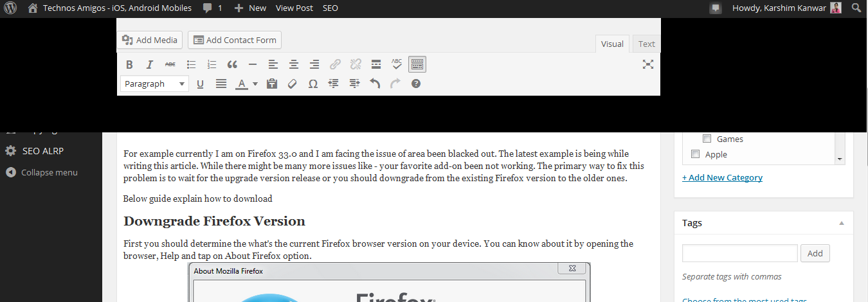Click the categories list scroll-down arrow
Viewport: 868px width, 302px height.
(x=840, y=159)
